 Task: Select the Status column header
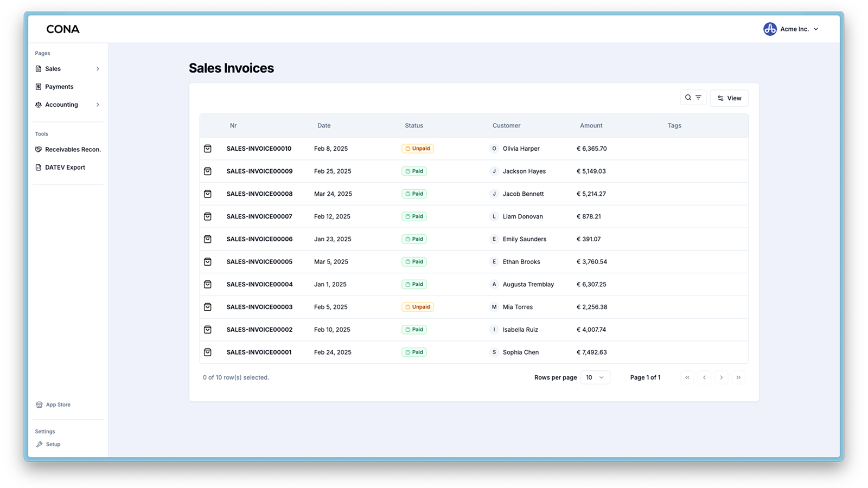[414, 126]
